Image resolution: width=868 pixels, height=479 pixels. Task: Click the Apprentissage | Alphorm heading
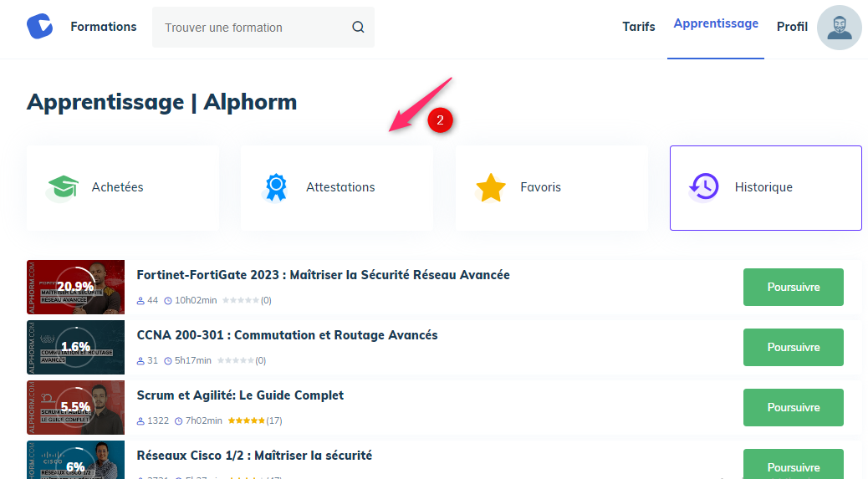[x=161, y=102]
